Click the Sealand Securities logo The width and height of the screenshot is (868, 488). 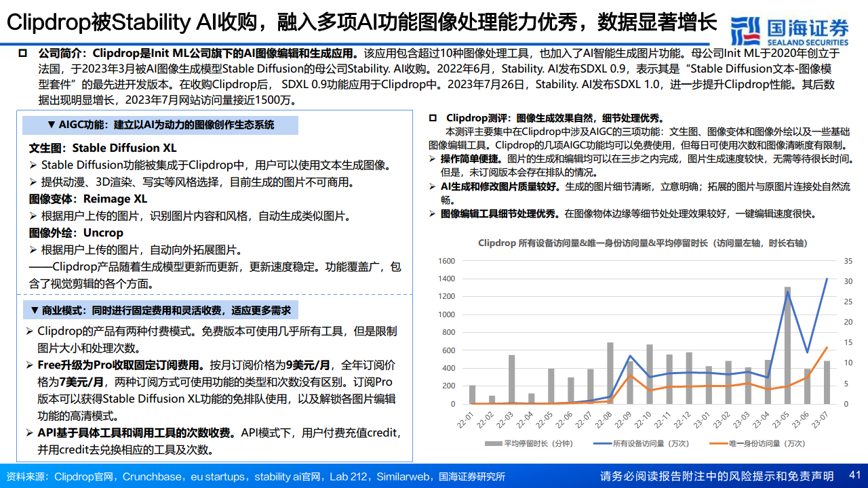pyautogui.click(x=791, y=32)
